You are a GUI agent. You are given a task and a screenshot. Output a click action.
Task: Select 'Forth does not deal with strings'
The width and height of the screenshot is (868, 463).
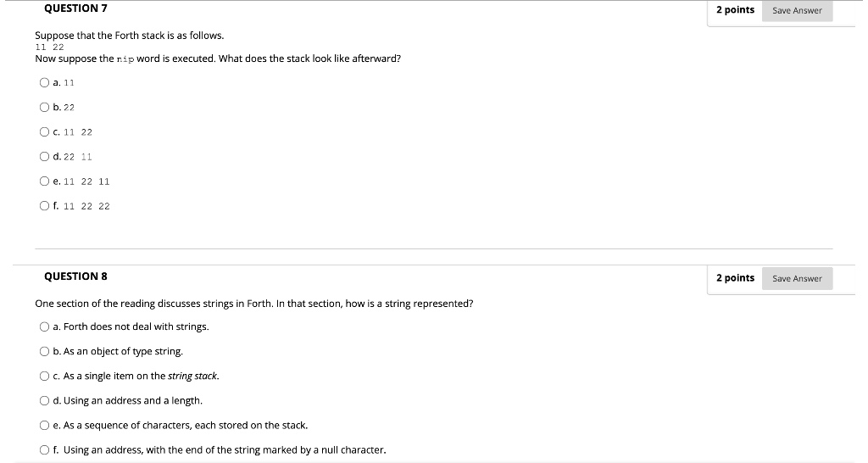pos(44,327)
